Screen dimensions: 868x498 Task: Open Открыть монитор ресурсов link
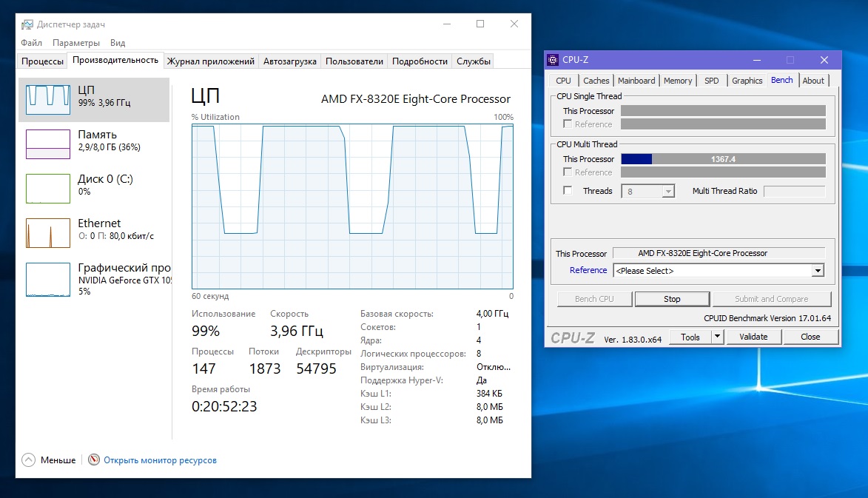160,460
